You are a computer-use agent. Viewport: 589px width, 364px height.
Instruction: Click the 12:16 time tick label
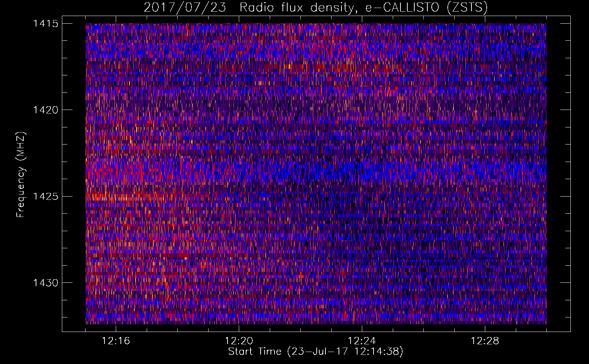coord(116,341)
